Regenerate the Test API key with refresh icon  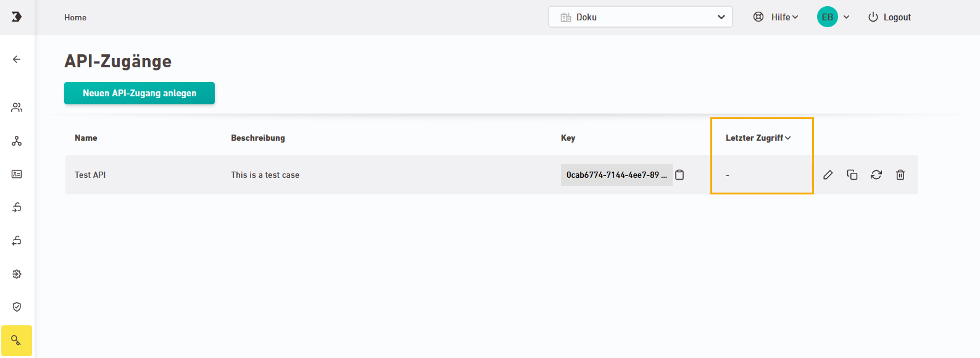876,175
